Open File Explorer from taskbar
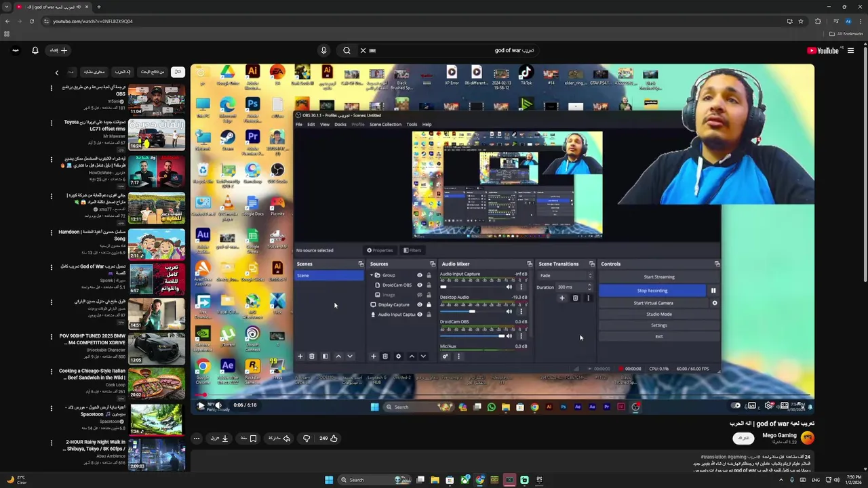 click(x=435, y=480)
